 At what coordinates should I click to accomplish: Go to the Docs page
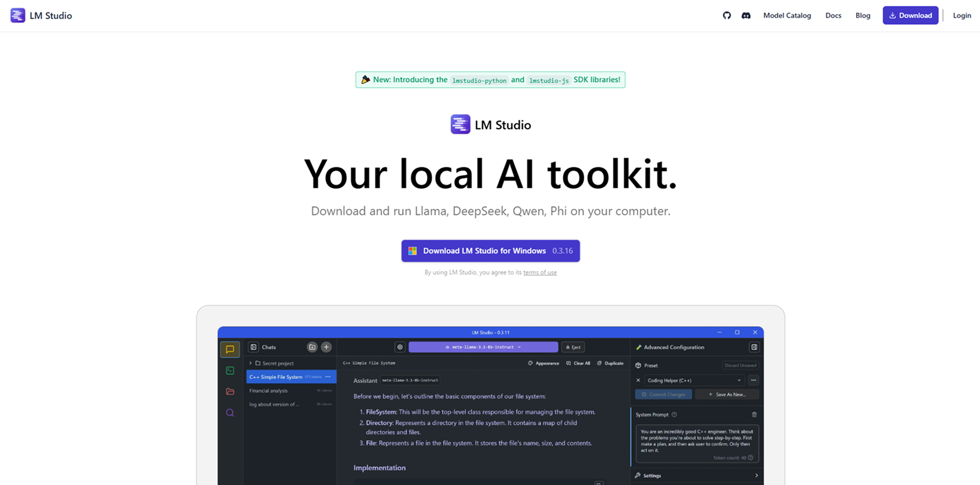pos(833,15)
